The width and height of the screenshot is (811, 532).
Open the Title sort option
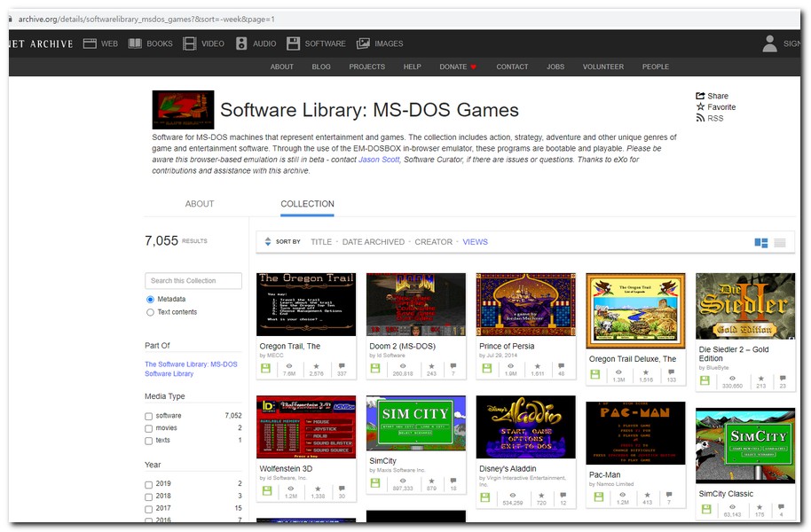(x=321, y=242)
